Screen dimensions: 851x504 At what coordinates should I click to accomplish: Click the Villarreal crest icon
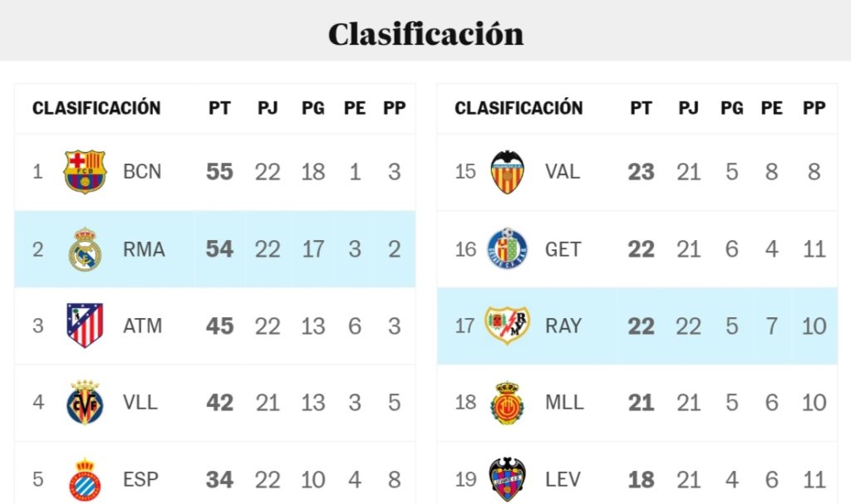(85, 403)
